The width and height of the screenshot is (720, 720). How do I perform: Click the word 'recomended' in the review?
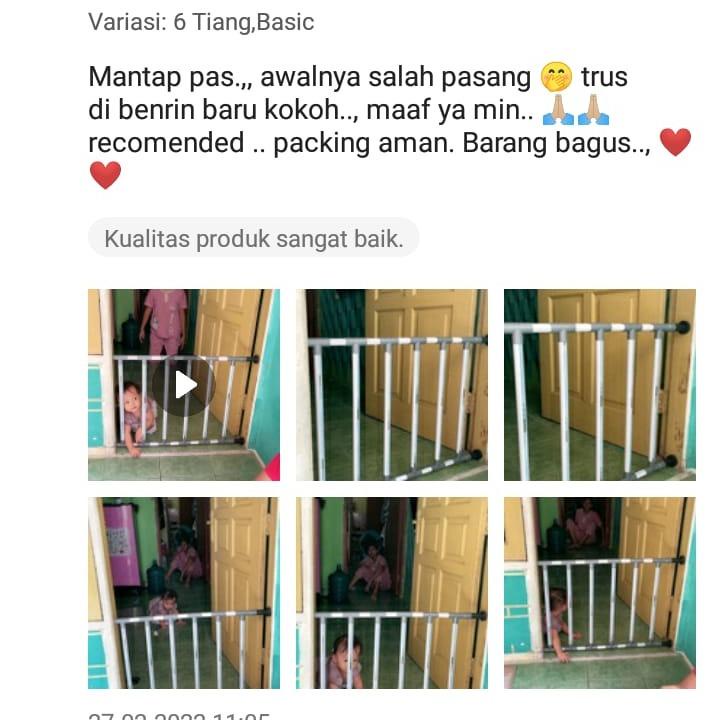pos(166,143)
